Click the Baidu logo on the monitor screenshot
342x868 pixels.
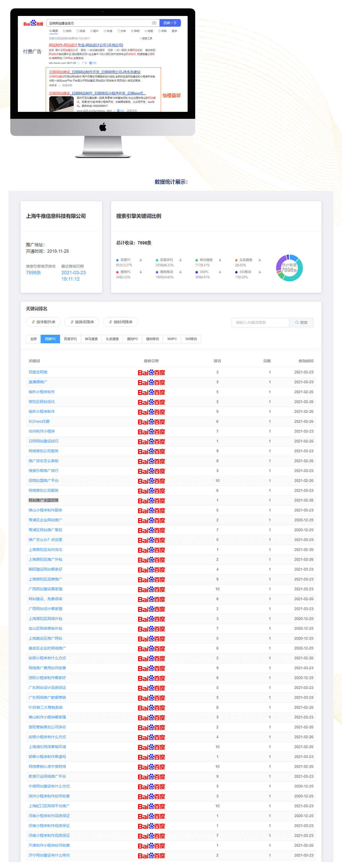coord(33,23)
